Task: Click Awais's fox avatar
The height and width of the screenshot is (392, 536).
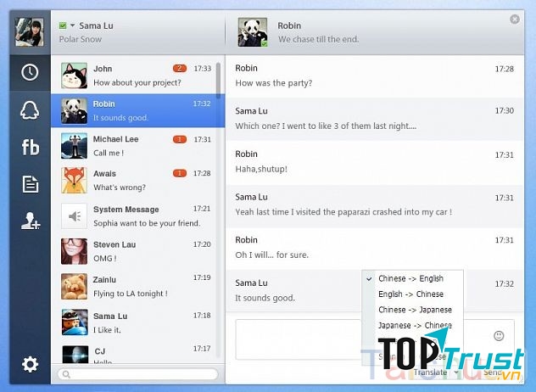Action: 74,181
